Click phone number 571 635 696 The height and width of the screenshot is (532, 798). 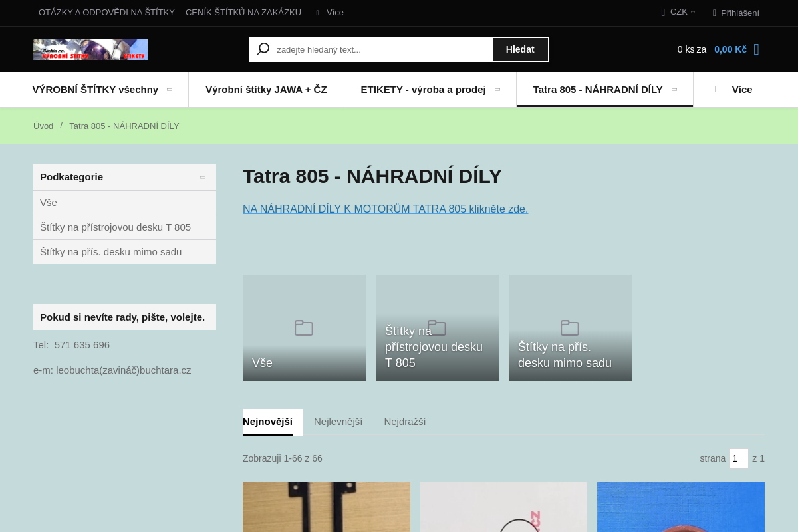pyautogui.click(x=82, y=345)
